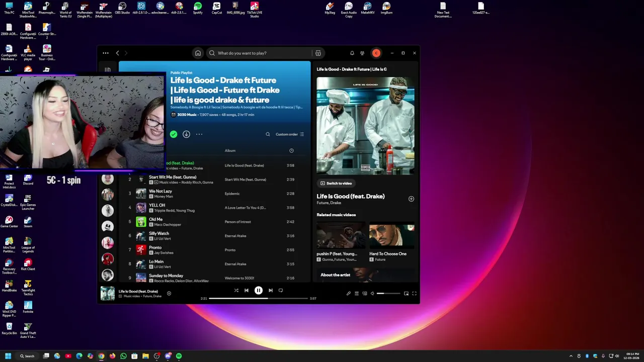
Task: Seek on the song progress bar
Action: coord(259,298)
